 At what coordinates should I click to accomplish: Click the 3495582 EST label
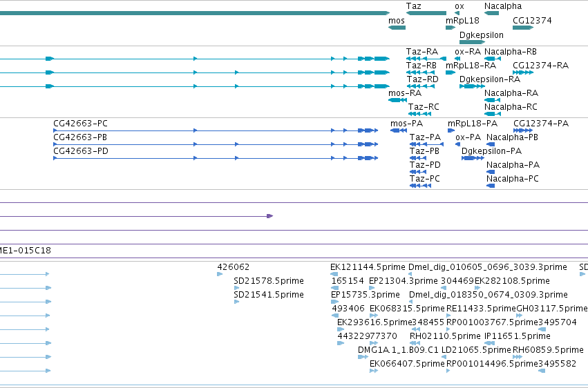point(557,365)
